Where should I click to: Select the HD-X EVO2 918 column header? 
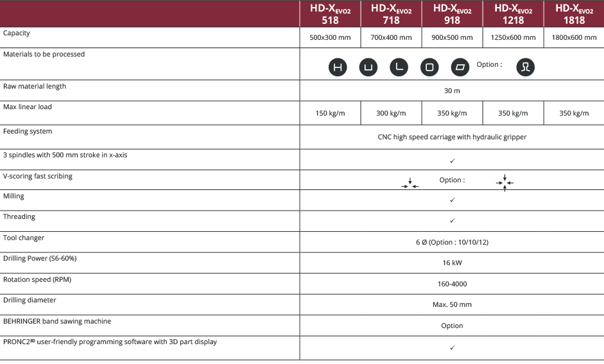452,14
